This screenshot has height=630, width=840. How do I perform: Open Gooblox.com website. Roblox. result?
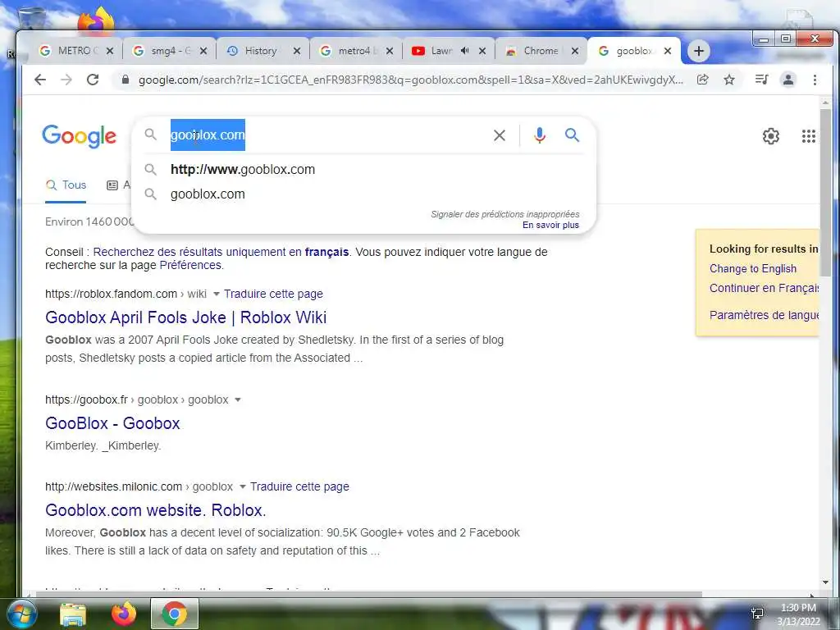tap(155, 510)
